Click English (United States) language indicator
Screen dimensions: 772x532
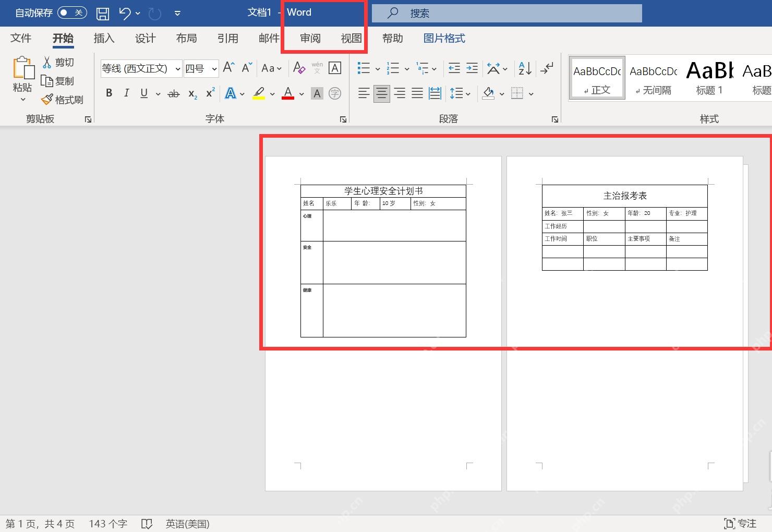(187, 524)
